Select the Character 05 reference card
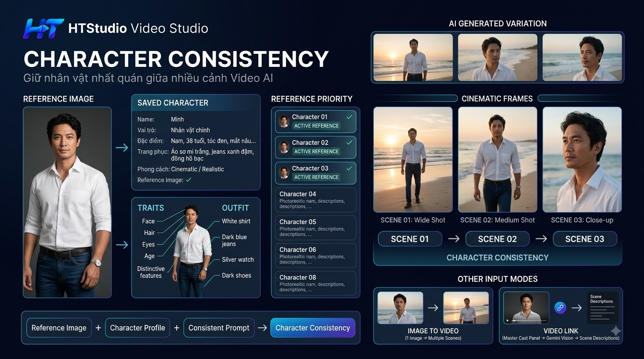This screenshot has height=359, width=644. tap(315, 228)
